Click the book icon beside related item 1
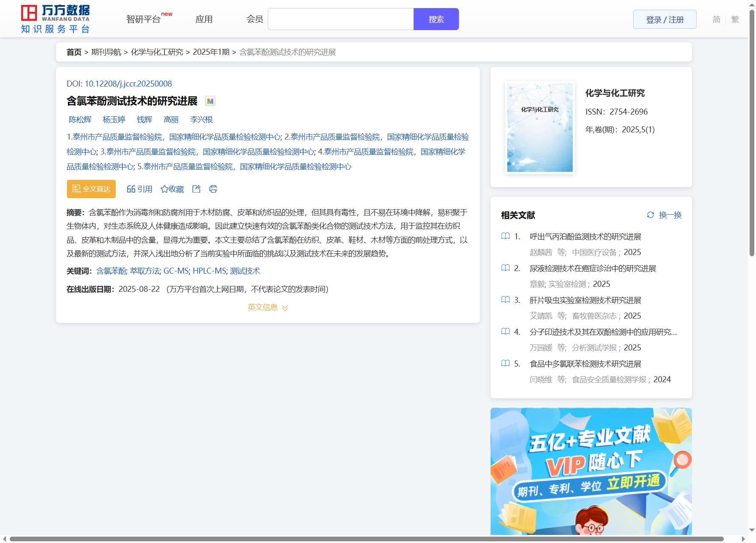Viewport: 756px width, 543px height. [x=505, y=236]
